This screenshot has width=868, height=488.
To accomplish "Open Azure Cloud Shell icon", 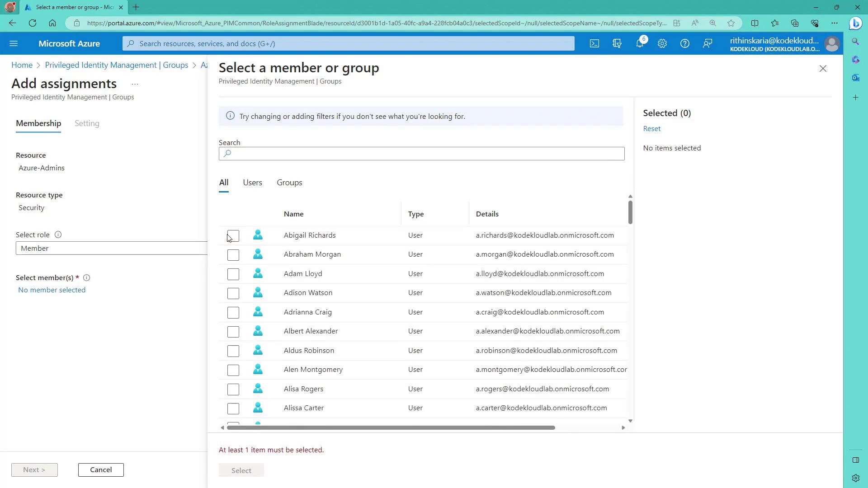I will click(x=594, y=43).
